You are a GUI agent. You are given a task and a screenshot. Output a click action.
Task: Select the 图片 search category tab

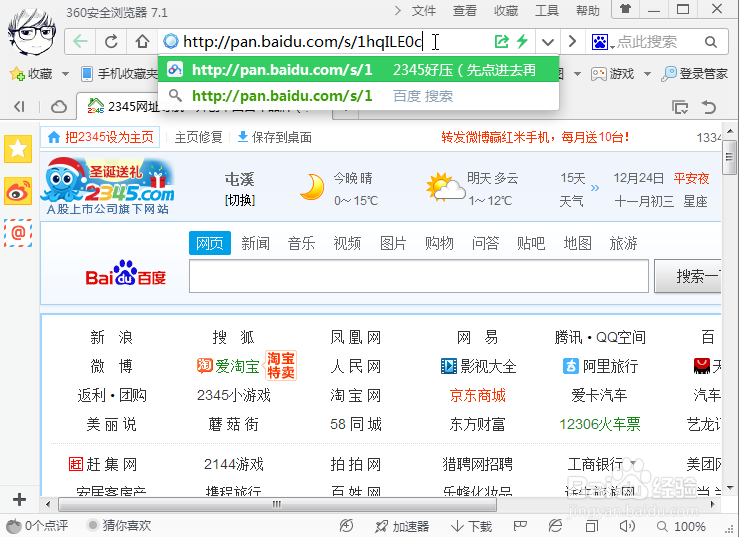393,243
